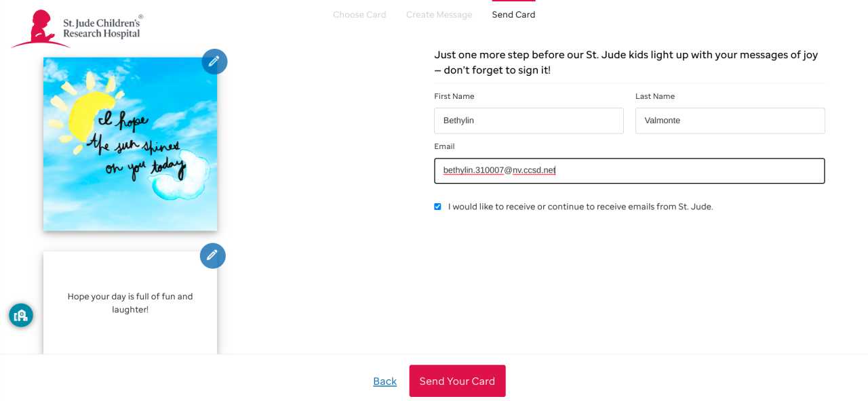Click the St. Jude Children's Research Hospital wordmark
Image resolution: width=868 pixels, height=401 pixels.
point(102,28)
